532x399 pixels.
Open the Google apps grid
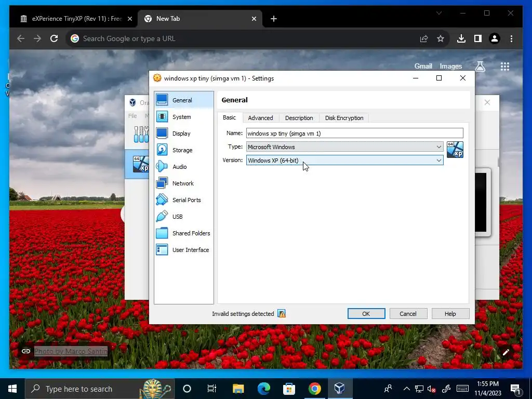[505, 66]
